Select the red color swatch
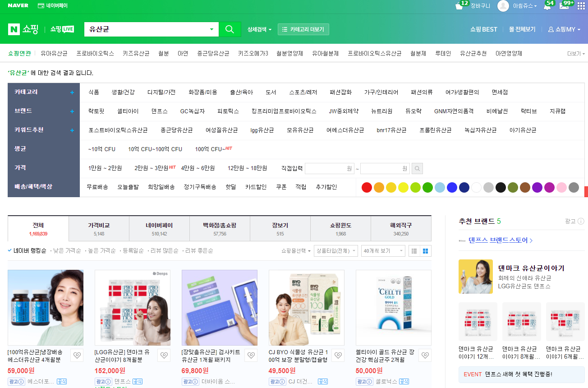This screenshot has height=388, width=588. (x=367, y=187)
